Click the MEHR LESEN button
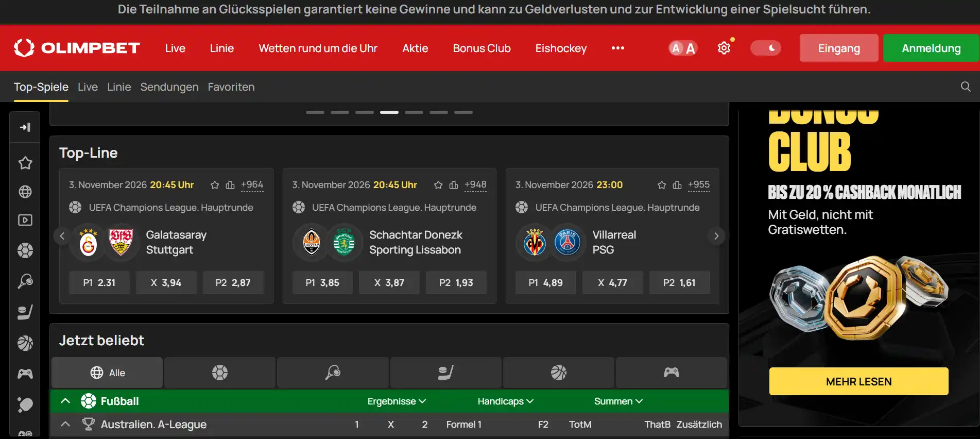The image size is (980, 439). (x=858, y=381)
